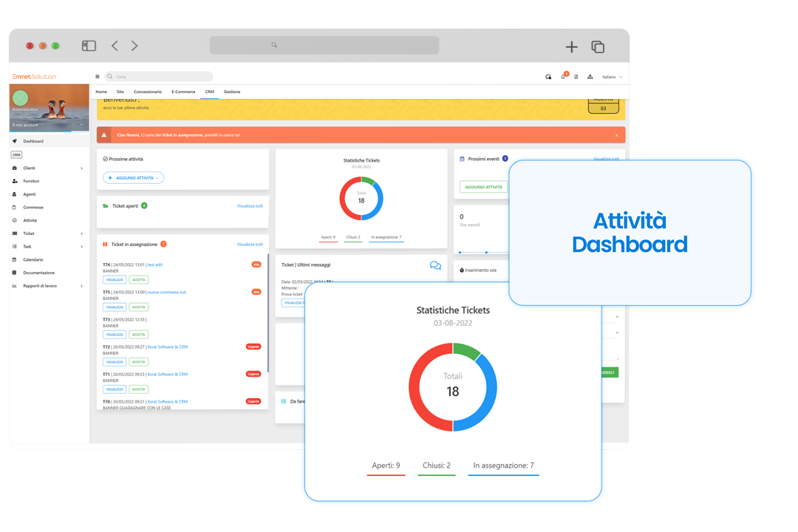This screenshot has width=798, height=532.
Task: Expand the Ticket submenu arrow
Action: [81, 233]
